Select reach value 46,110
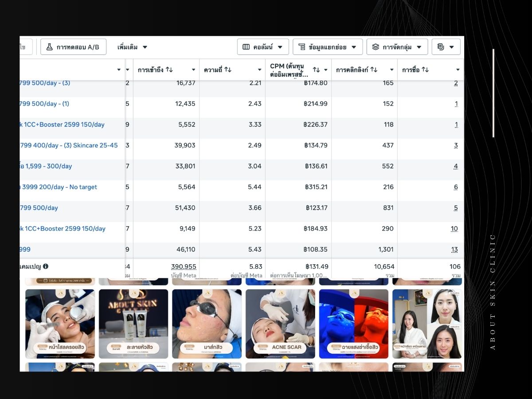532x399 pixels. click(186, 250)
